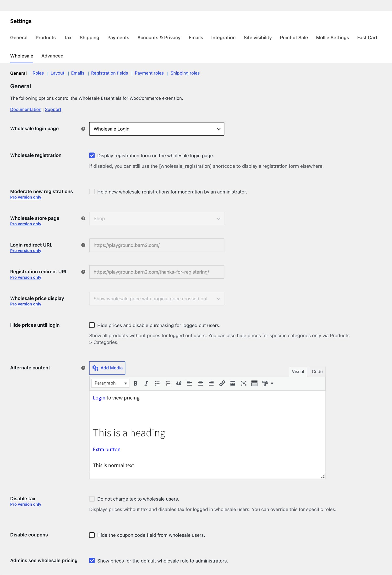
Task: Click the Registration redirect URL field
Action: tap(157, 272)
